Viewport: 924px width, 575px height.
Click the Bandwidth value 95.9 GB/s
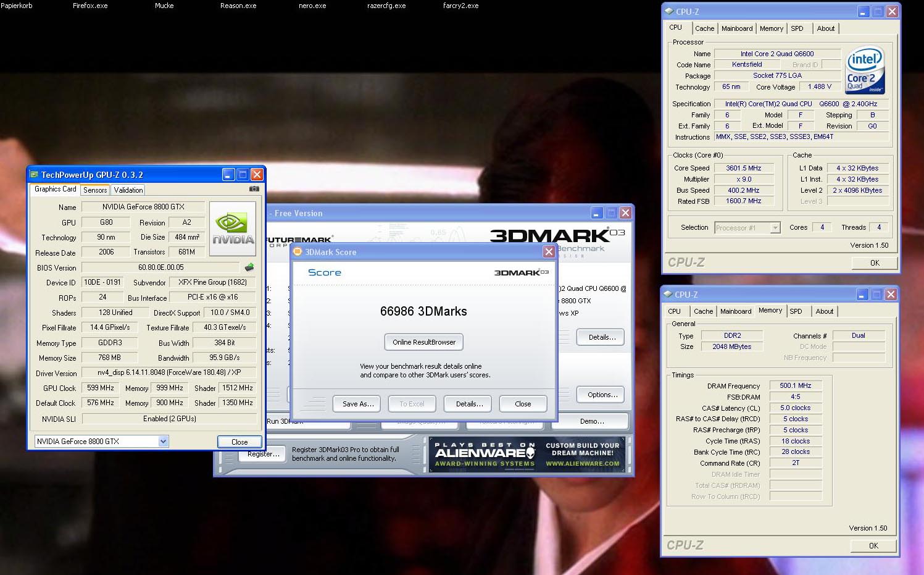pos(224,358)
